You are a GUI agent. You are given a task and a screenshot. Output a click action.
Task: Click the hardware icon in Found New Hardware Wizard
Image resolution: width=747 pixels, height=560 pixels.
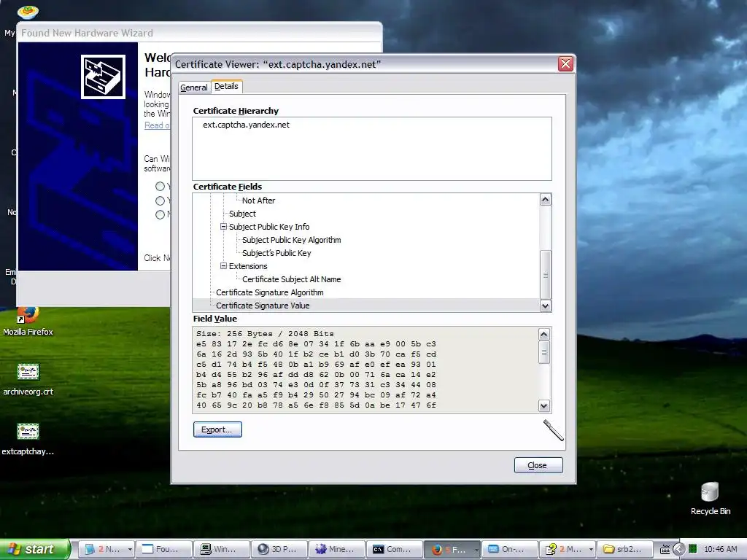click(103, 77)
